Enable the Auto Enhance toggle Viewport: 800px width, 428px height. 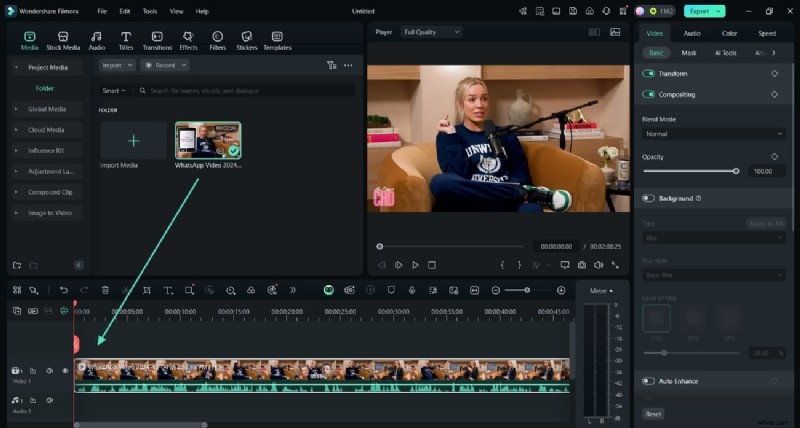tap(649, 381)
